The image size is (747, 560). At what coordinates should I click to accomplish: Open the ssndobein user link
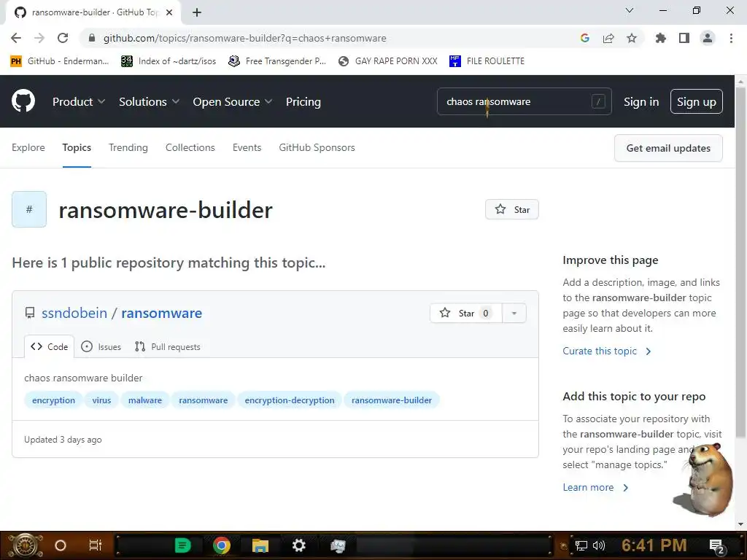point(74,313)
